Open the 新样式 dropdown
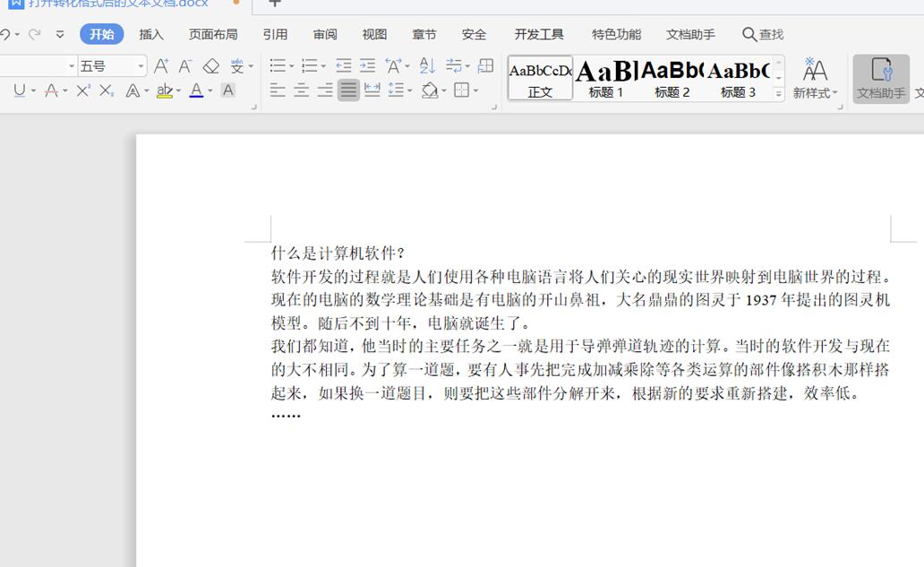 pos(815,79)
